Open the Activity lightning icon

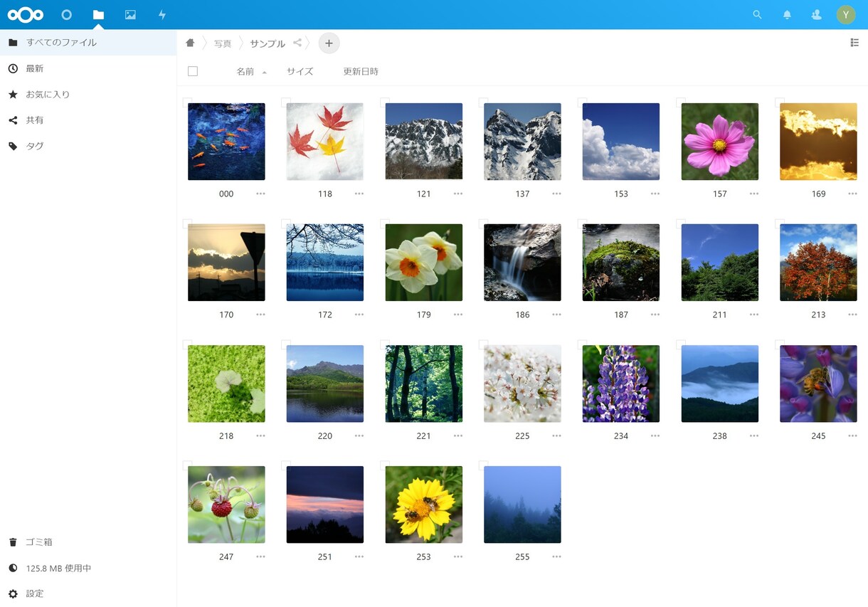tap(162, 14)
